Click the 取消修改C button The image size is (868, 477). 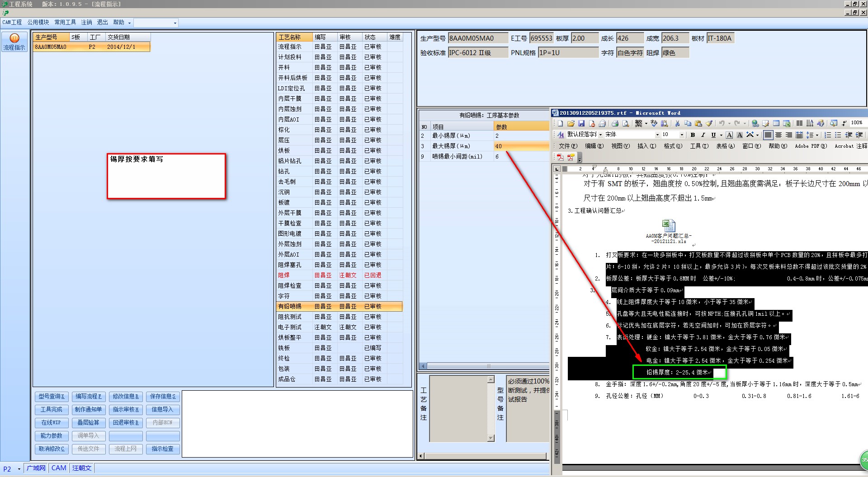coord(52,449)
